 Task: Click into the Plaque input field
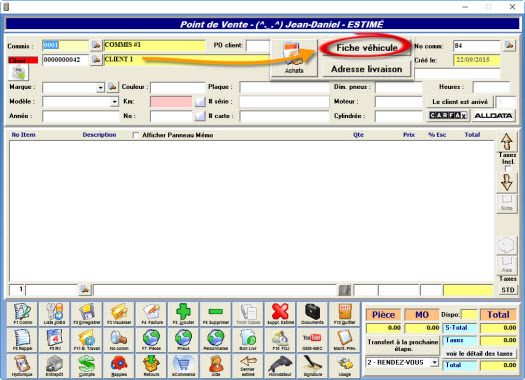284,87
